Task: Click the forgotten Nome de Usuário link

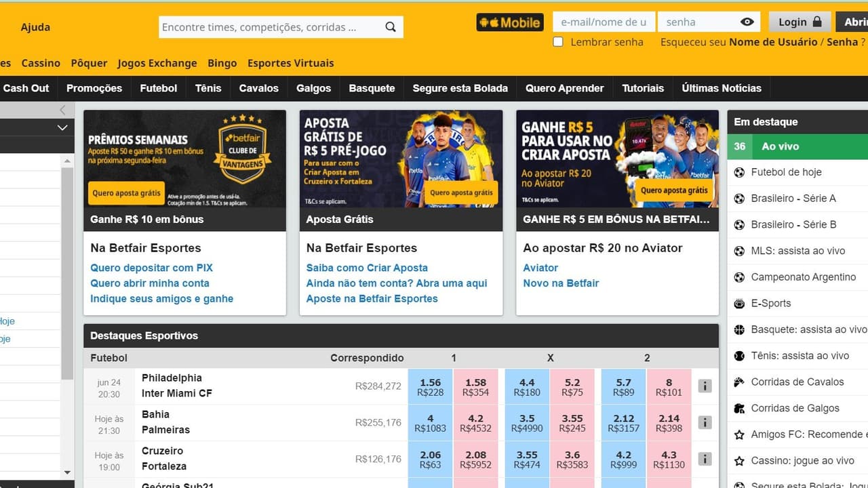Action: (x=773, y=42)
